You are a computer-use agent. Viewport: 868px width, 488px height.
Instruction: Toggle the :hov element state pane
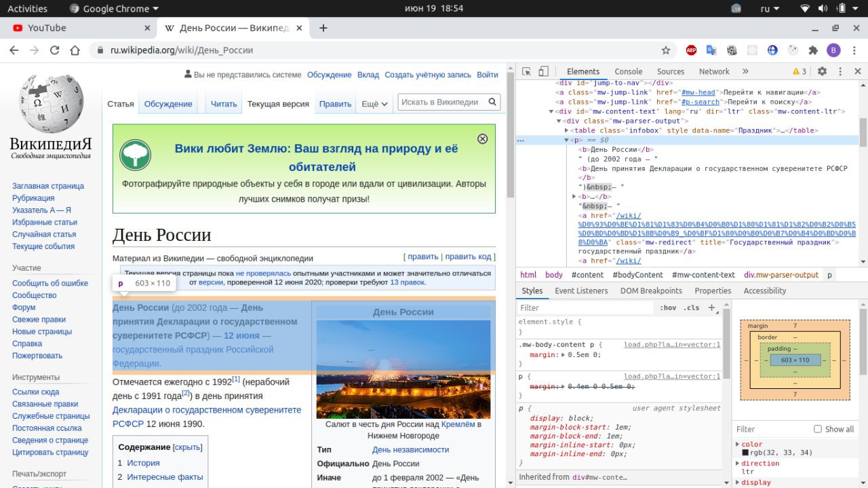(x=668, y=307)
